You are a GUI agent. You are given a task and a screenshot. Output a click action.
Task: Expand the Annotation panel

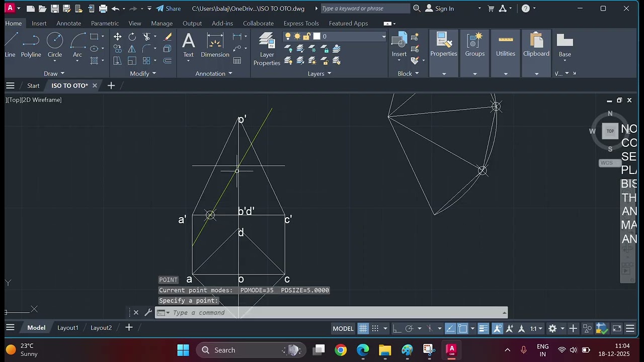pyautogui.click(x=214, y=73)
